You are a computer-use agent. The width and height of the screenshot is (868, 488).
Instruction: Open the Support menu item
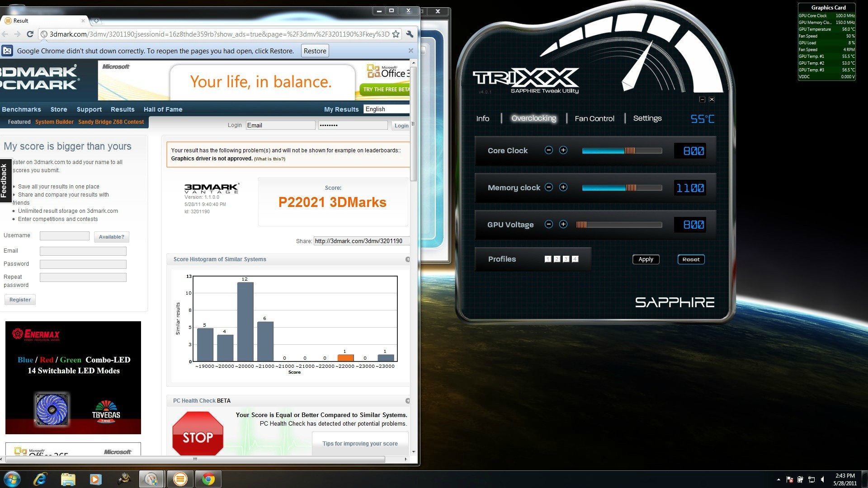pyautogui.click(x=89, y=109)
